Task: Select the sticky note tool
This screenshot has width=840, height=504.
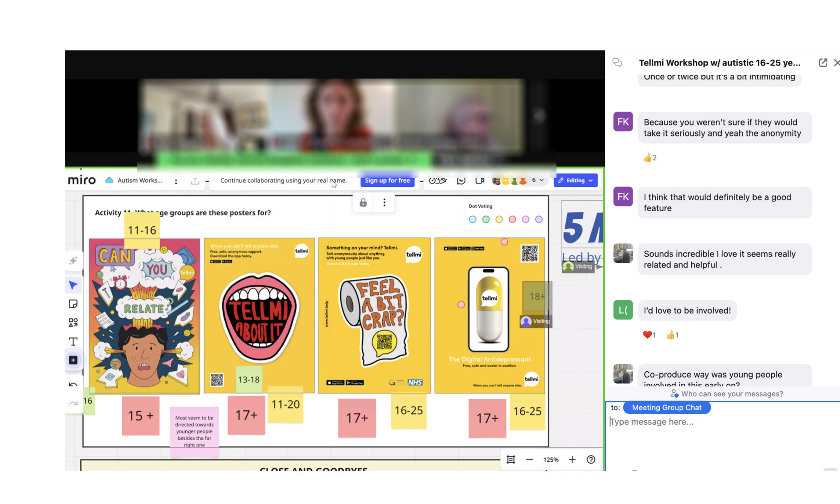Action: 73,304
